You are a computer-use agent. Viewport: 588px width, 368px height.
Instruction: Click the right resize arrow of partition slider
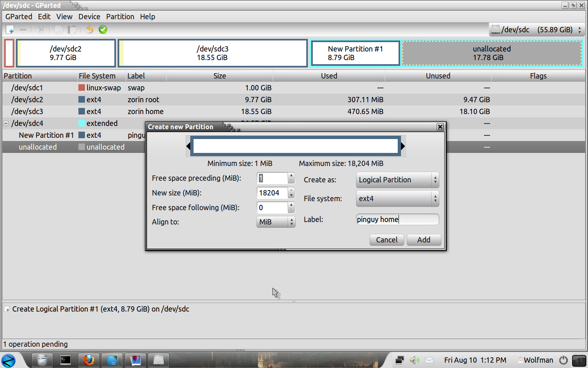[x=403, y=146]
